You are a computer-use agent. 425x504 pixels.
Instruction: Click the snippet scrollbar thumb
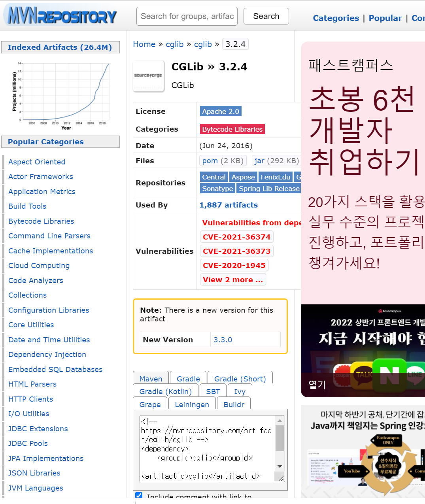[280, 438]
